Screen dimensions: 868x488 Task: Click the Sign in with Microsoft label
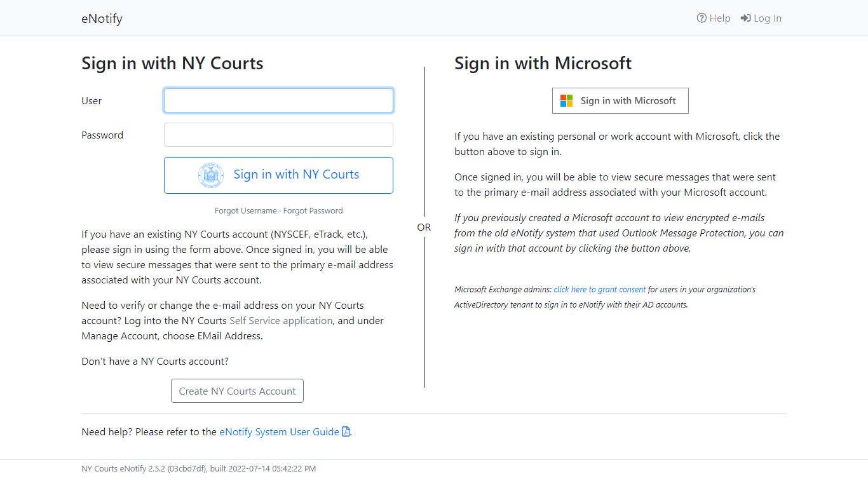[x=628, y=100]
